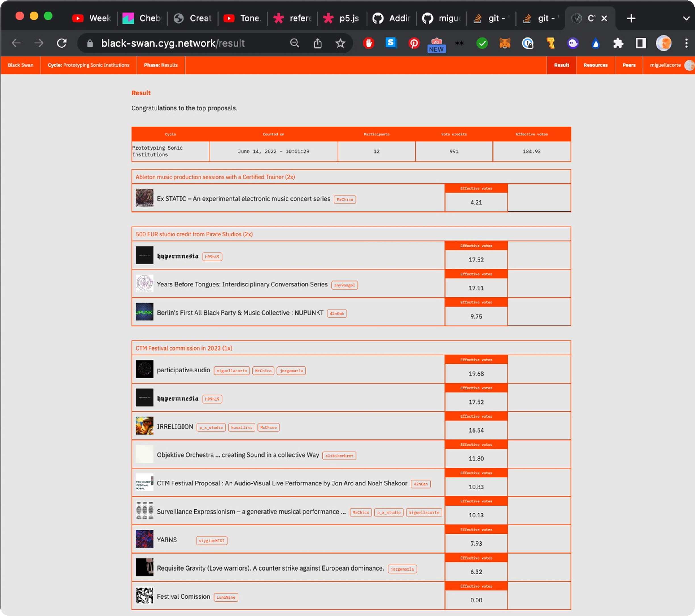Click the browser reload page icon
The height and width of the screenshot is (616, 695).
point(62,43)
